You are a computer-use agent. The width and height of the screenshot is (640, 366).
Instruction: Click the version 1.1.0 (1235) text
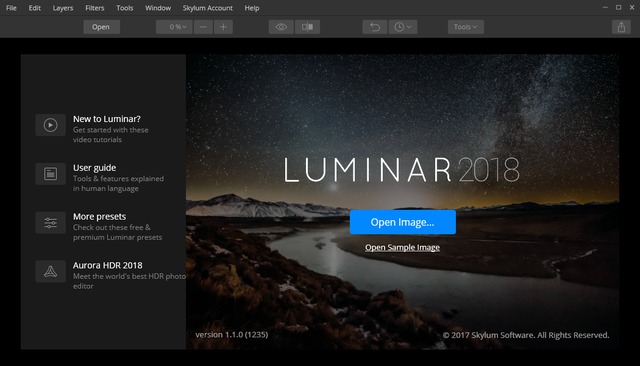(232, 335)
